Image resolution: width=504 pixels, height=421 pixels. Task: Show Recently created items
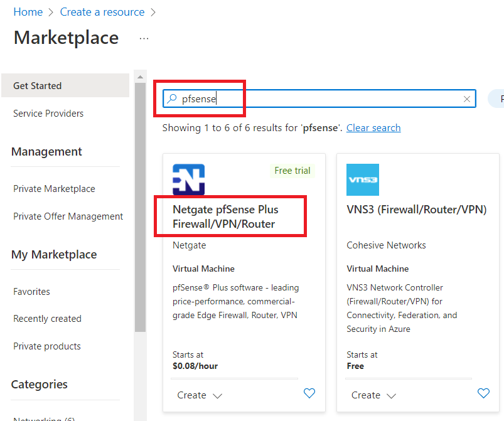coord(47,319)
